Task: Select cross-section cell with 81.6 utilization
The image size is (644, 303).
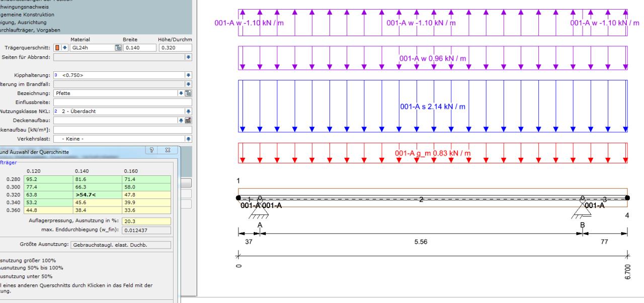Action: [98, 178]
